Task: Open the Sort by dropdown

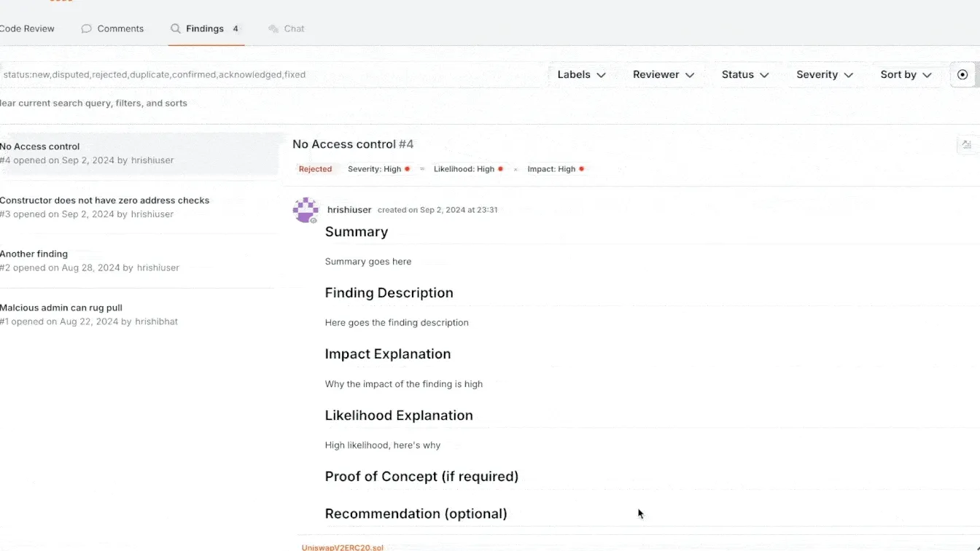Action: point(906,74)
